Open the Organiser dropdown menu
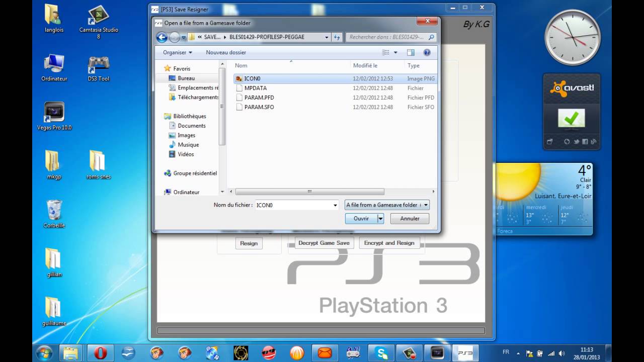The image size is (644, 362). tap(177, 52)
